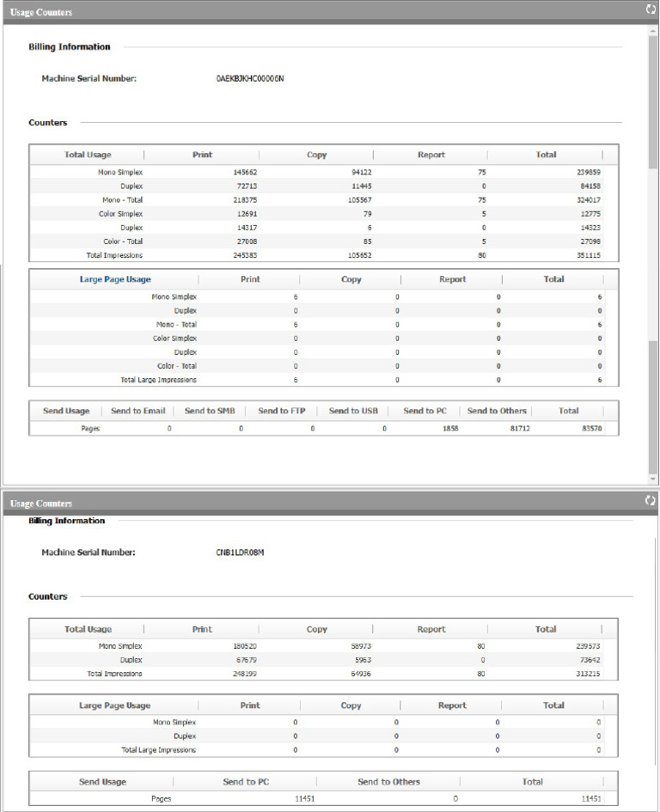Select lower Mono Simplex total 239573
This screenshot has height=812, width=660.
588,646
